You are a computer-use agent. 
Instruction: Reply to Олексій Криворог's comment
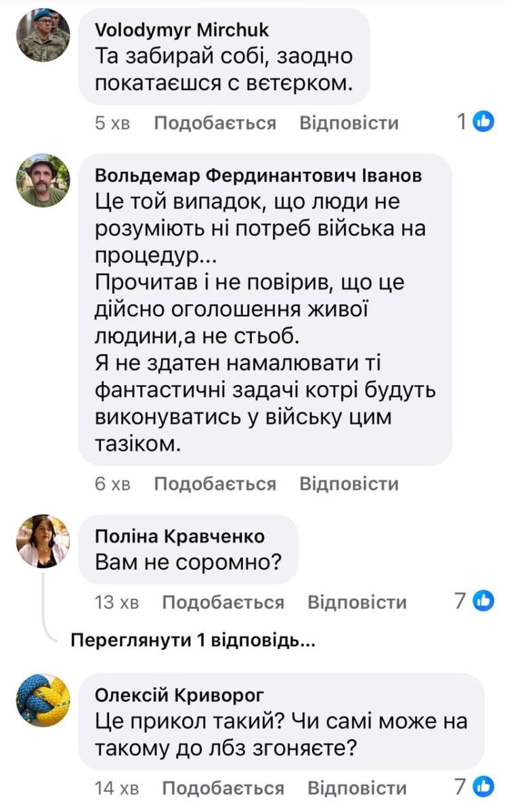(357, 788)
